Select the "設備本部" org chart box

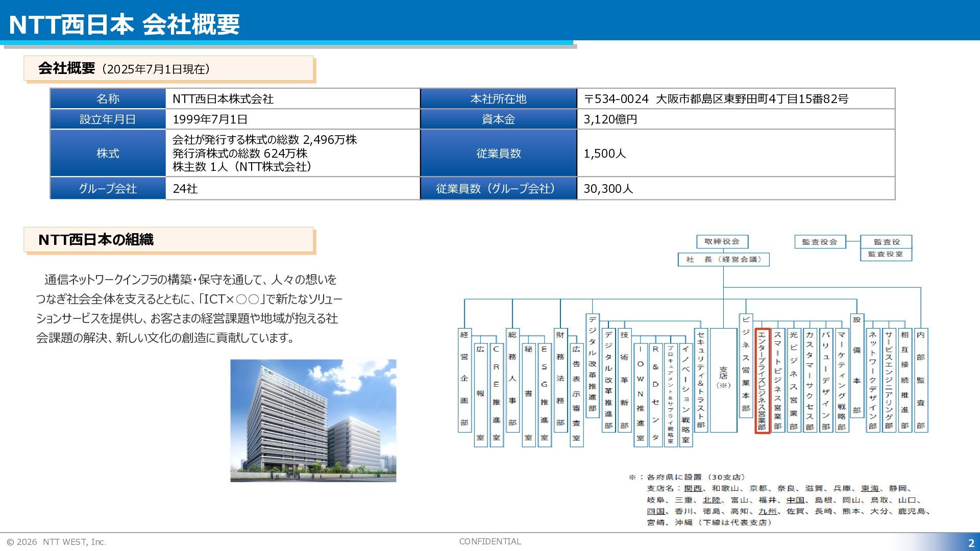[x=857, y=366]
